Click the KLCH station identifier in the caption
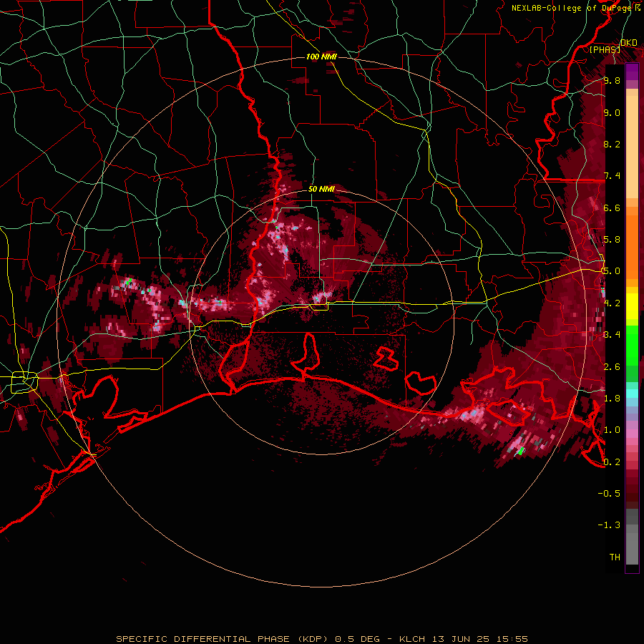This screenshot has width=644, height=644. (412, 639)
